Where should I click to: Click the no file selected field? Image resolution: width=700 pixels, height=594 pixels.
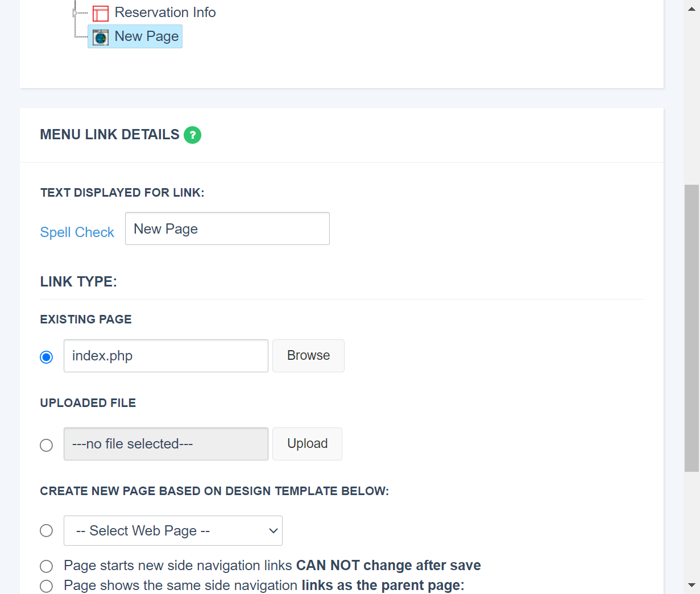point(166,444)
